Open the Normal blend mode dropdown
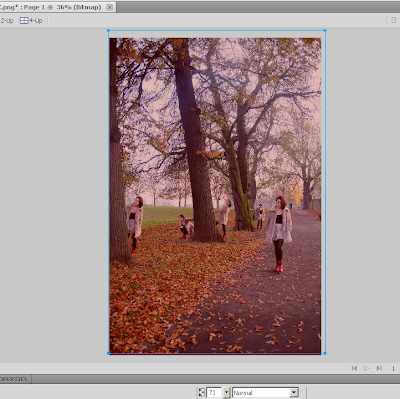The image size is (400, 399). pyautogui.click(x=265, y=393)
